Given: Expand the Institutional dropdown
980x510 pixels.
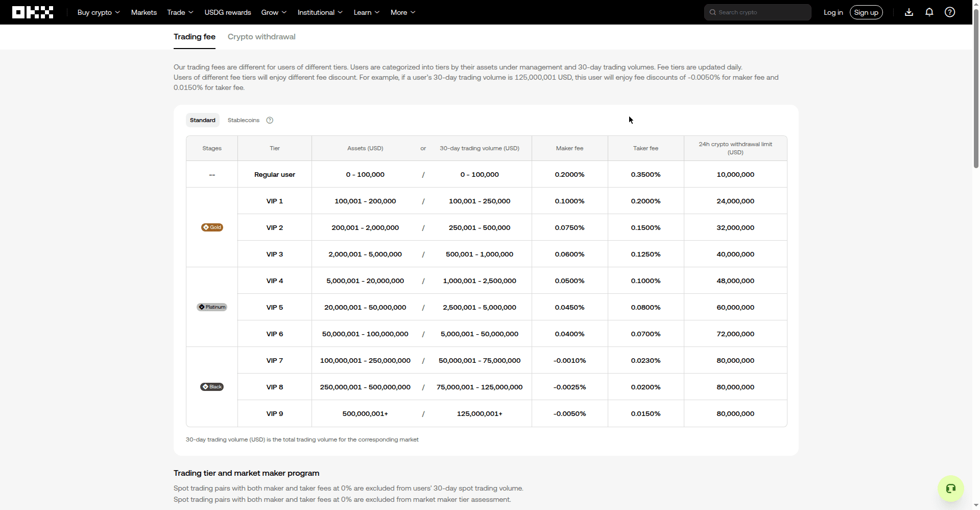Looking at the screenshot, I should click(x=320, y=12).
